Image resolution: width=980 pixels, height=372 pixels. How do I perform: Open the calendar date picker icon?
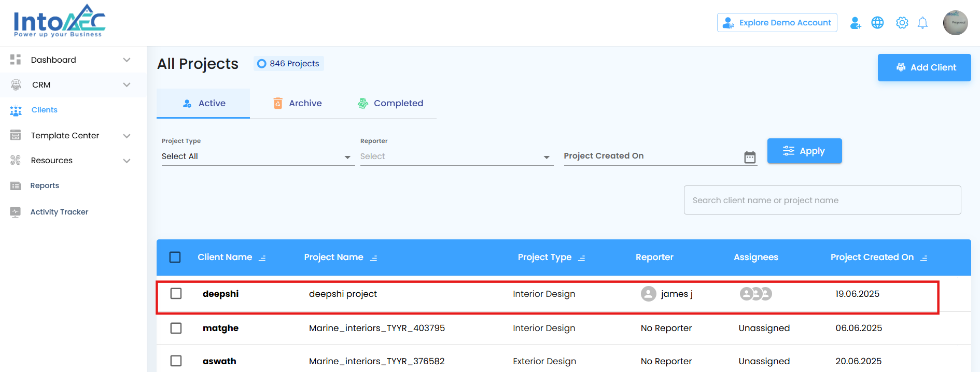click(x=750, y=157)
